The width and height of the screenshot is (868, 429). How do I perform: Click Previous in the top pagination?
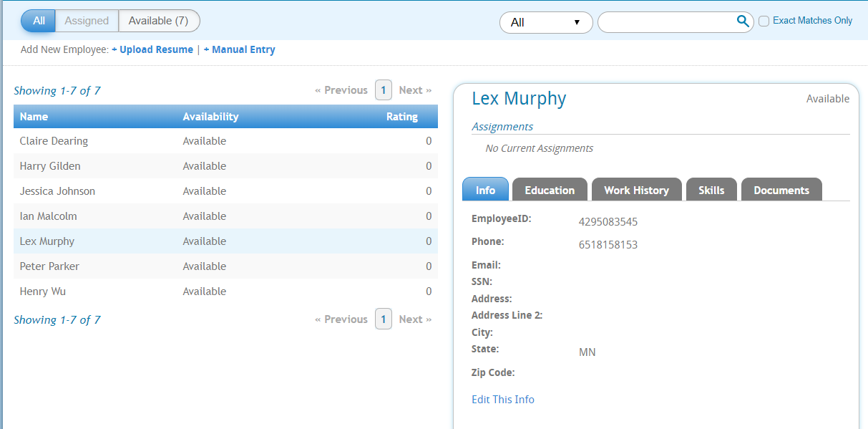pos(341,90)
